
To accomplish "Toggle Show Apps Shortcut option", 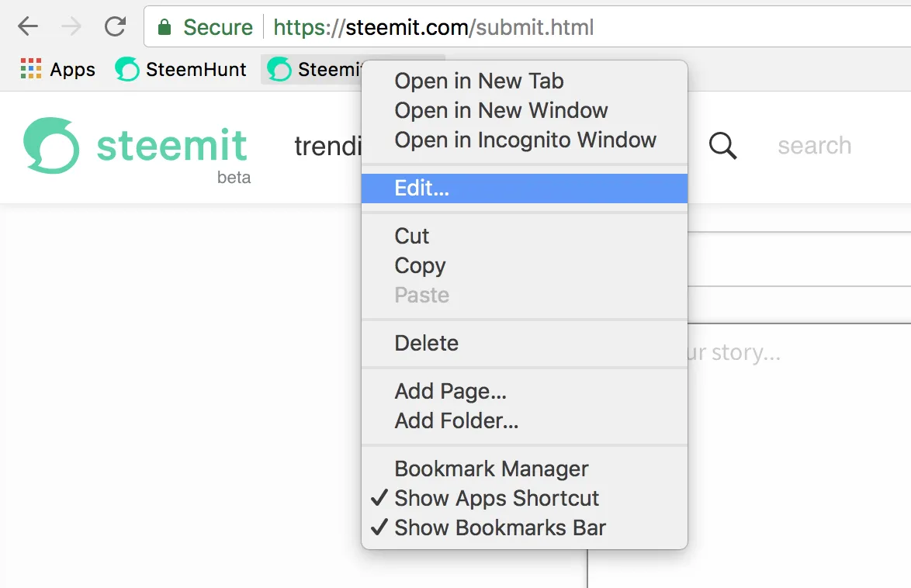I will (x=524, y=498).
